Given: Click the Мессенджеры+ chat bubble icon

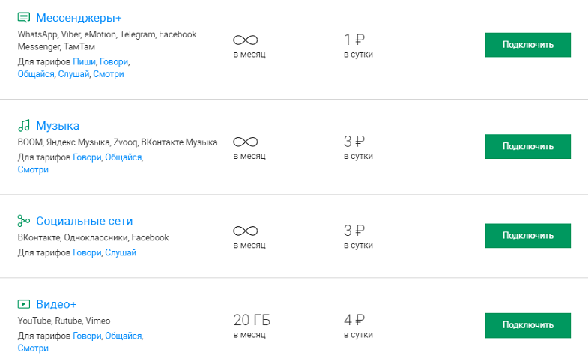Looking at the screenshot, I should pyautogui.click(x=24, y=18).
